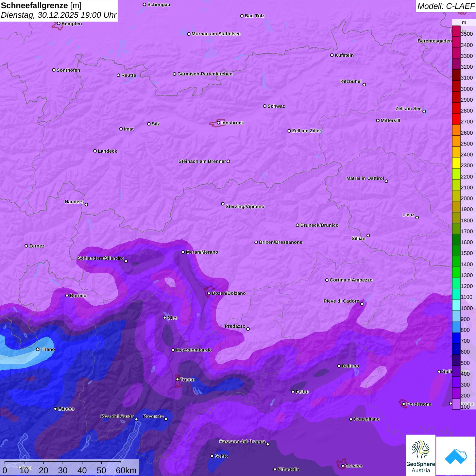The height and width of the screenshot is (476, 476).
Task: Click the Sonthofen label
Action: point(68,70)
